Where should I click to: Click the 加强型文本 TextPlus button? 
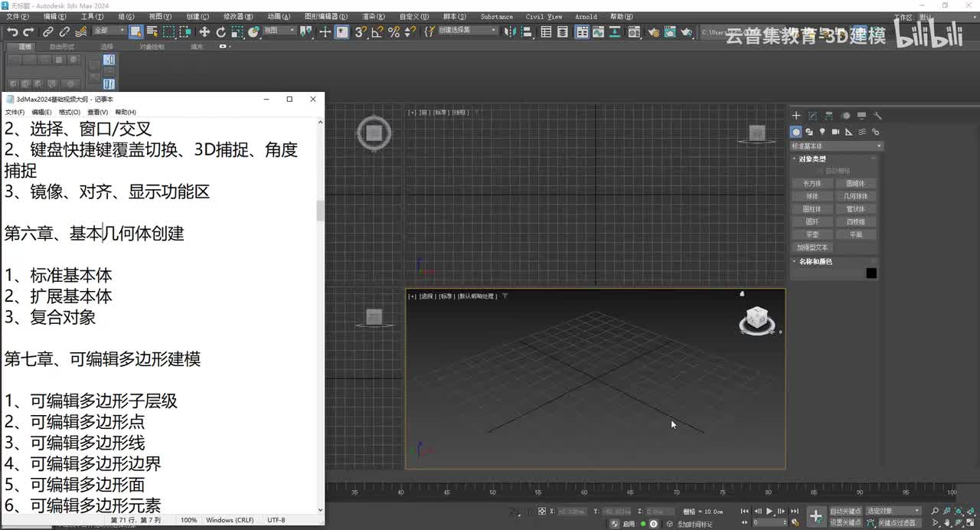coord(812,247)
